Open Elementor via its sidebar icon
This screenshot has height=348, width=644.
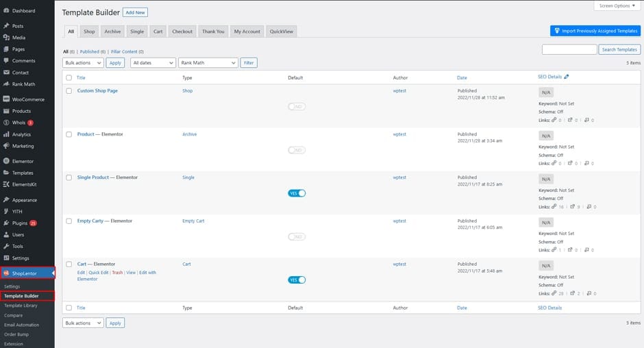click(x=6, y=161)
